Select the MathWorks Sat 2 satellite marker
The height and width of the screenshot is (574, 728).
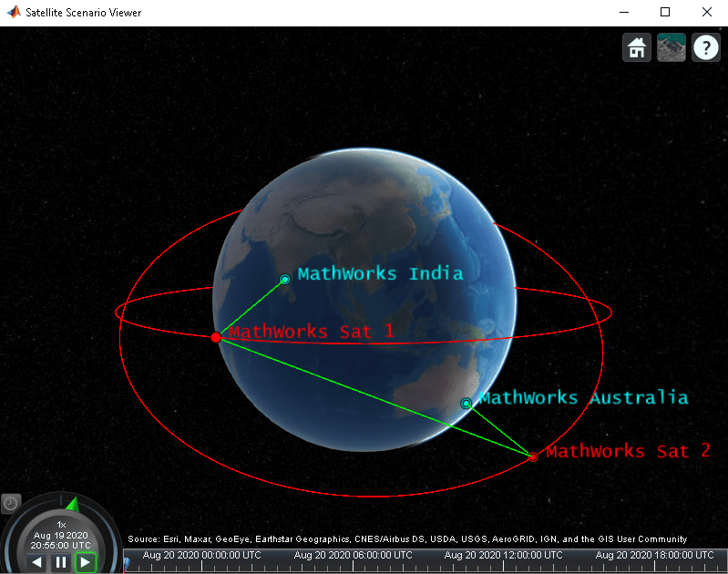point(533,456)
